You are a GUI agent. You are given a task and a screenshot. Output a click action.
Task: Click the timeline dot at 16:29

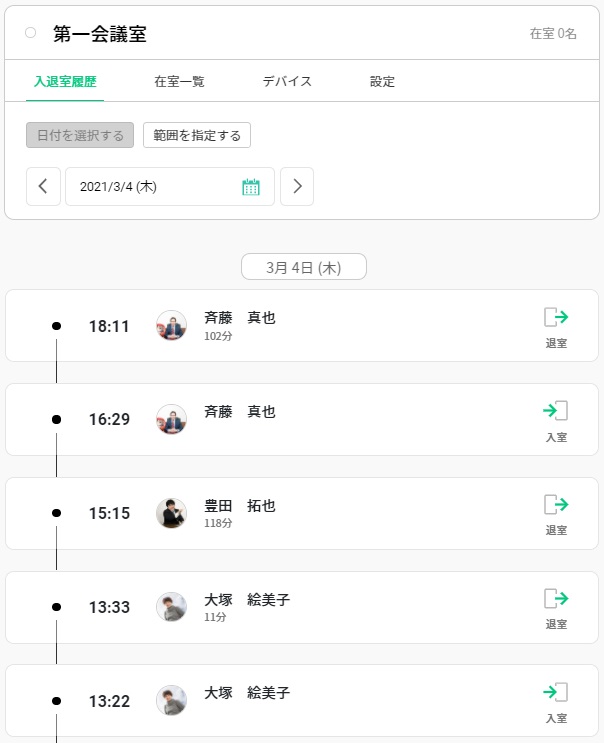pos(56,419)
